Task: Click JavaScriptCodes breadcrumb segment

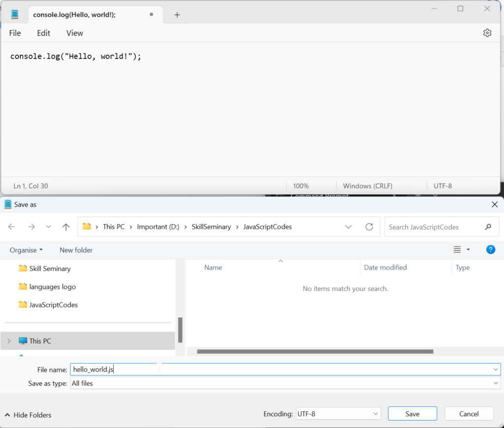Action: coord(267,227)
